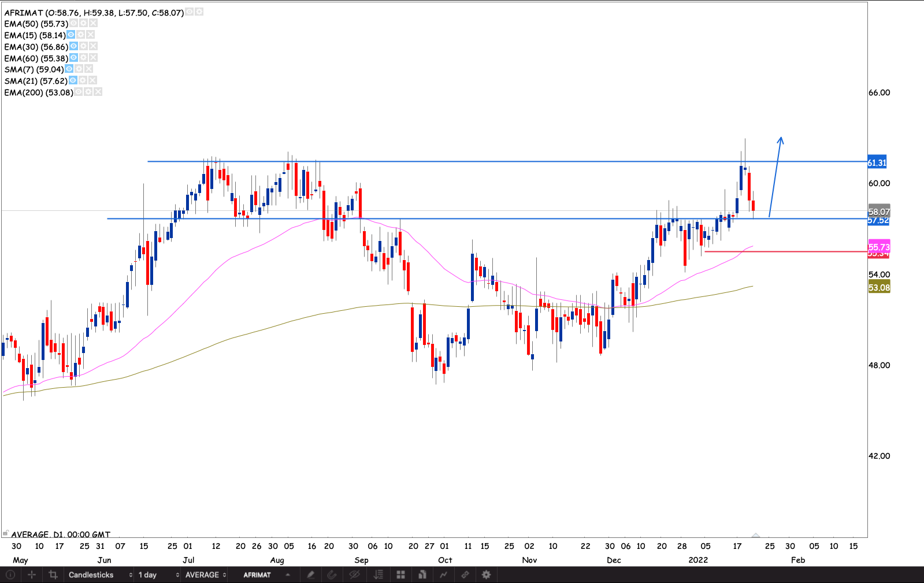The image size is (924, 583).
Task: Open the line chart indicators icon
Action: pos(443,575)
